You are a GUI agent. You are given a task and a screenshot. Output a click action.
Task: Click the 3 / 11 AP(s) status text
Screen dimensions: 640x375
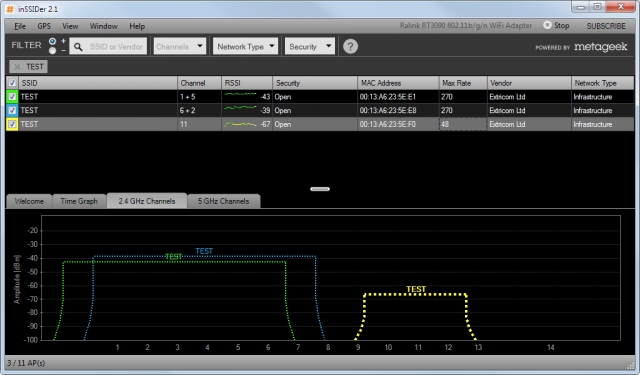click(x=26, y=363)
